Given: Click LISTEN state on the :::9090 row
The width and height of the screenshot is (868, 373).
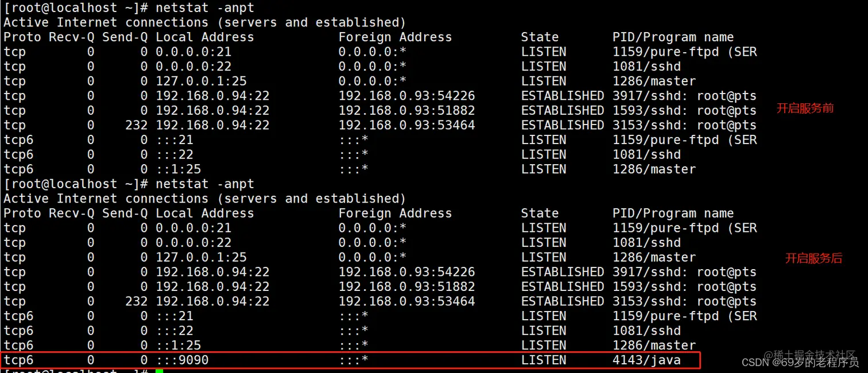Looking at the screenshot, I should tap(544, 360).
